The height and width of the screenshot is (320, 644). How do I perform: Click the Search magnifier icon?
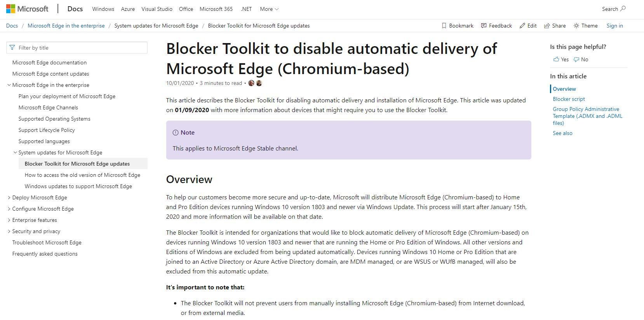coord(623,9)
